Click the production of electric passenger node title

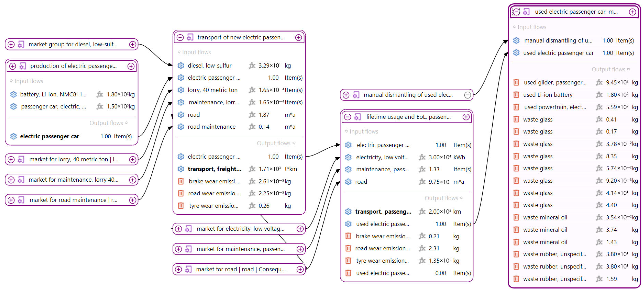(73, 66)
